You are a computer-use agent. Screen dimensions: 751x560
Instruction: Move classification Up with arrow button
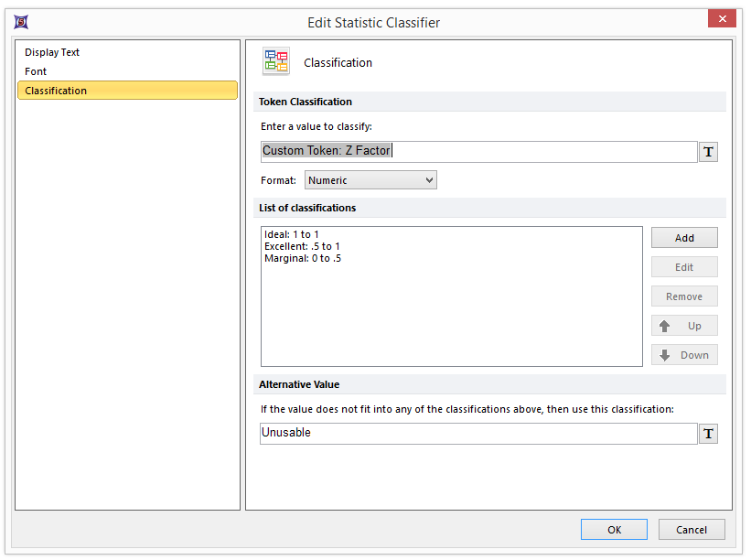(x=684, y=326)
